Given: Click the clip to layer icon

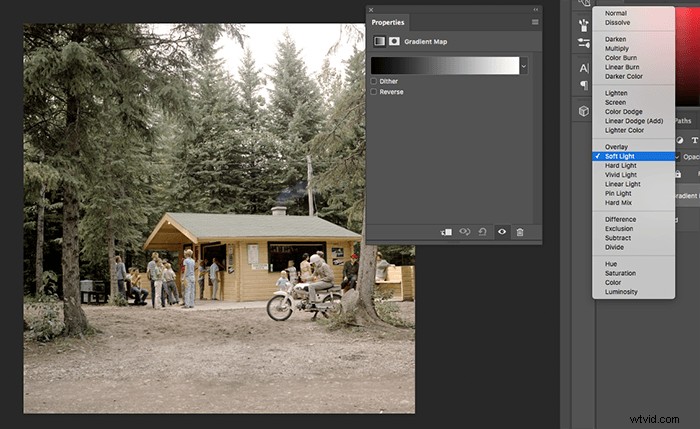Looking at the screenshot, I should [446, 232].
